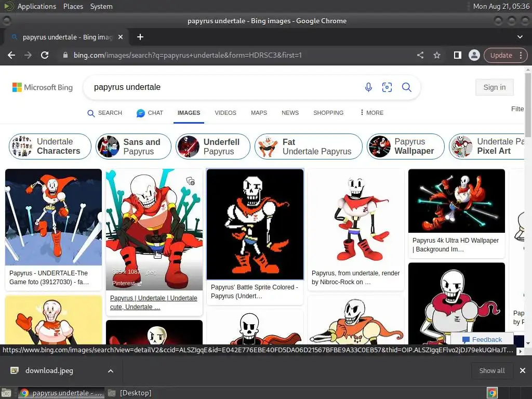Click Show all downloads
The height and width of the screenshot is (399, 532).
pyautogui.click(x=491, y=371)
